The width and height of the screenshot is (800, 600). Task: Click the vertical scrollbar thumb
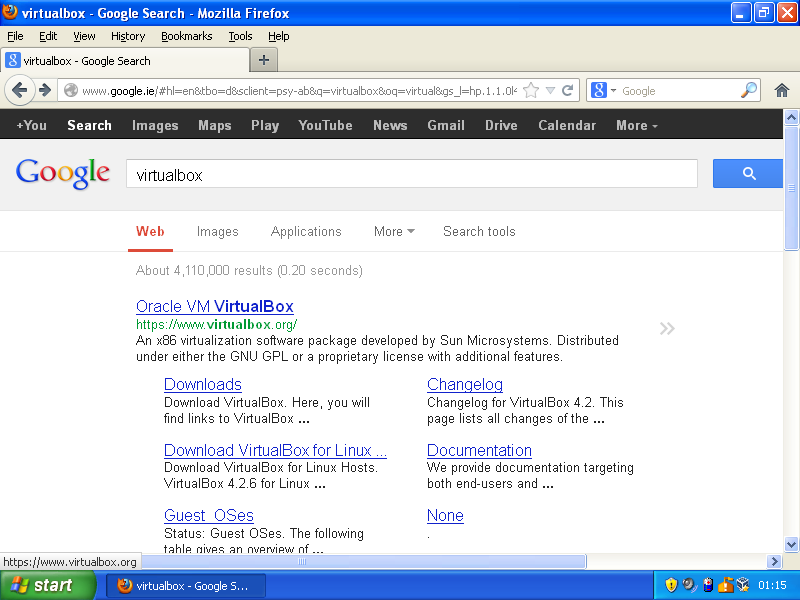[791, 188]
